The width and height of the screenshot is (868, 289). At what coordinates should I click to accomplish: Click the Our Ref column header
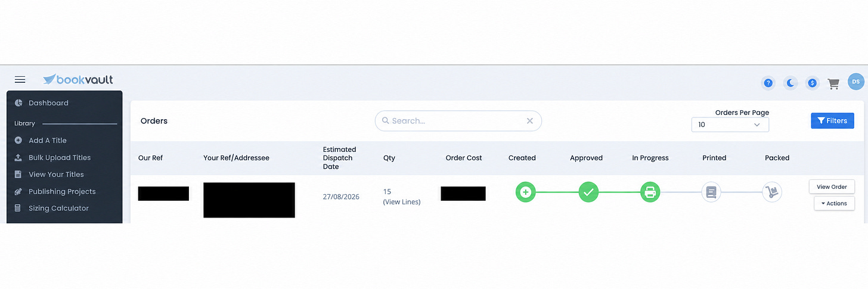point(150,158)
